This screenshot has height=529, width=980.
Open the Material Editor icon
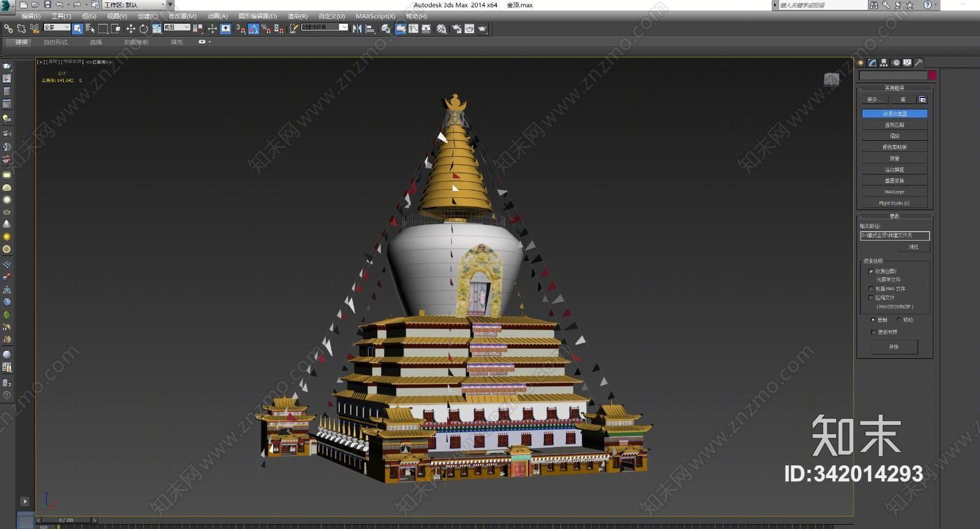click(x=442, y=28)
